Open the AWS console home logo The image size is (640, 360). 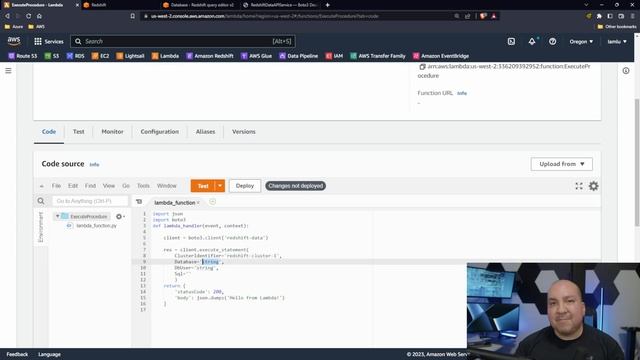click(14, 41)
